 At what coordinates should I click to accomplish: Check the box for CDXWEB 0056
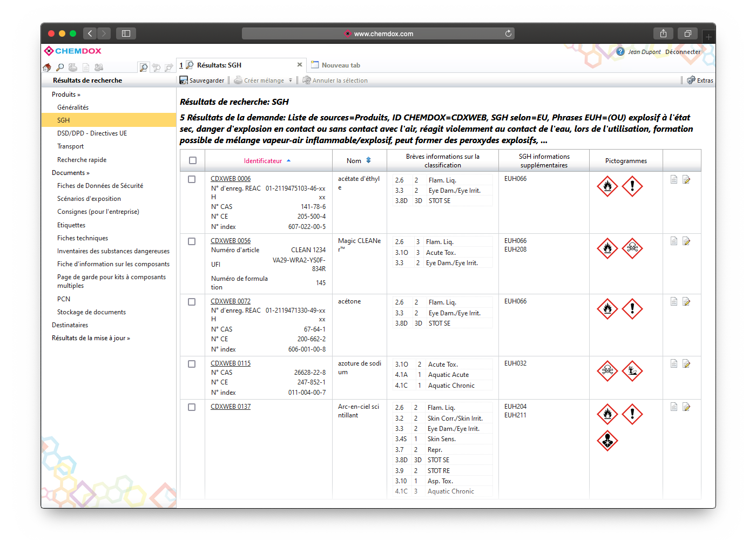tap(192, 241)
